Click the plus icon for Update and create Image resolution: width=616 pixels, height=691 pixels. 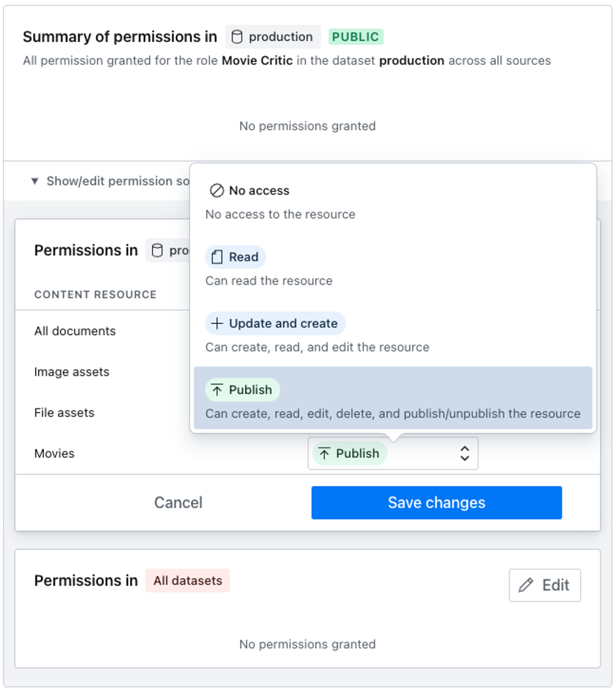coord(217,323)
